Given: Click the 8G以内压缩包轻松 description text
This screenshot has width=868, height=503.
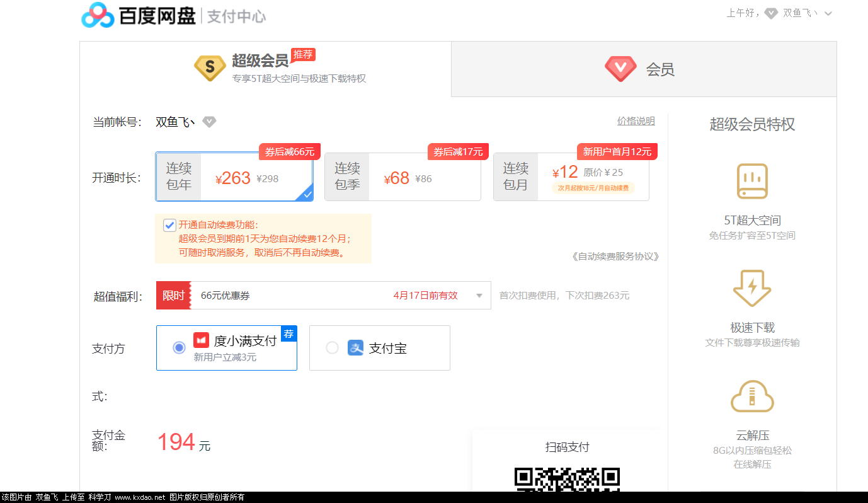Looking at the screenshot, I should [x=752, y=451].
